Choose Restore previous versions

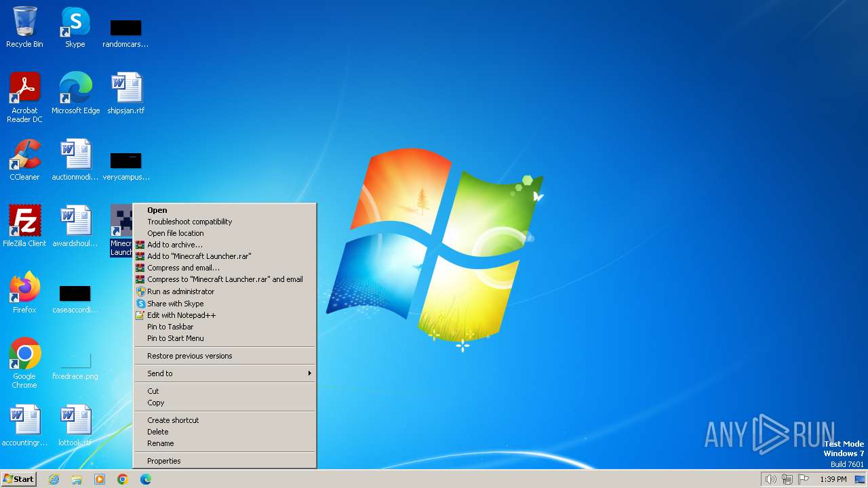click(x=224, y=356)
